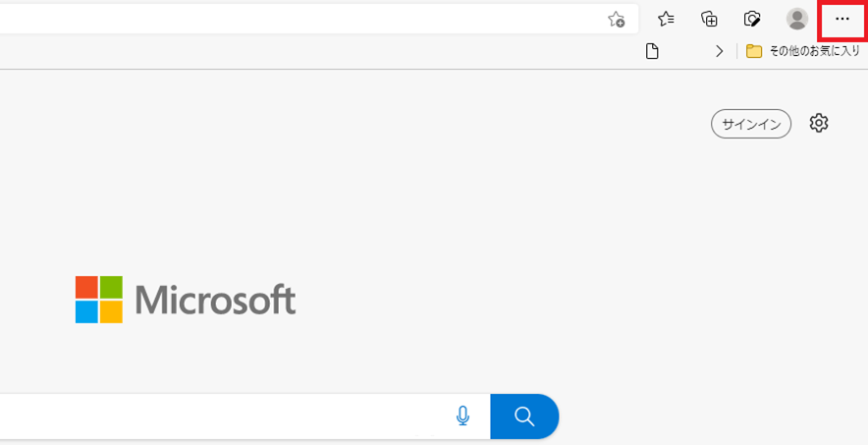Open page settings with the gear icon

(x=819, y=123)
